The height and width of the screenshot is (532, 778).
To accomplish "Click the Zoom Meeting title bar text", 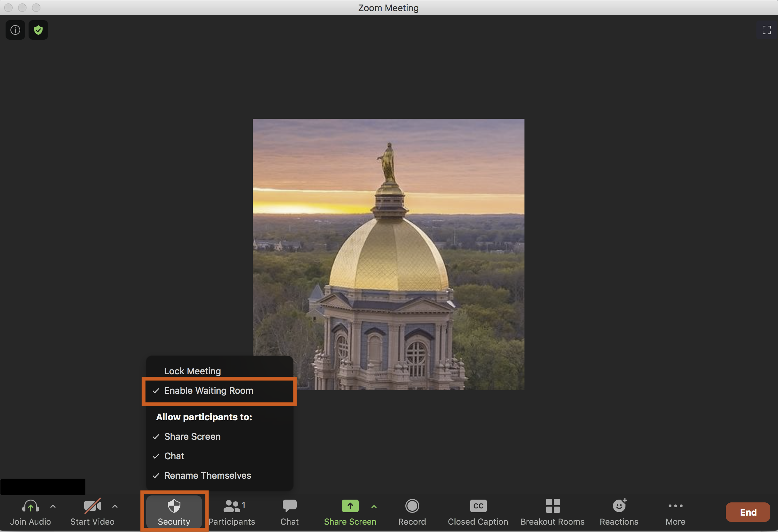I will point(388,8).
